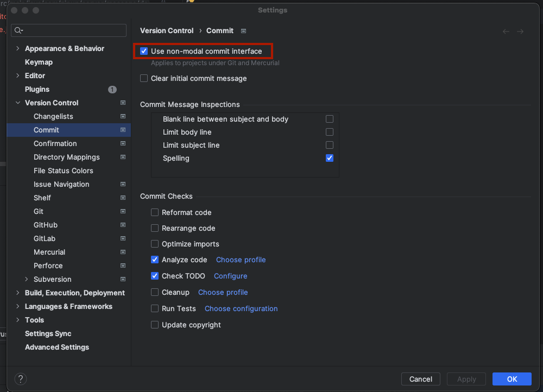
Task: Expand the Appearance & Behavior section
Action: tap(18, 48)
